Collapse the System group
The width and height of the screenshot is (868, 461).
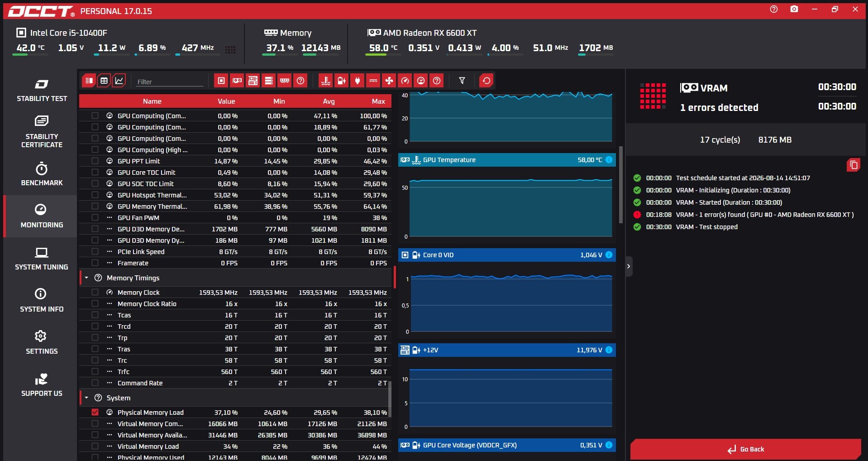(86, 398)
